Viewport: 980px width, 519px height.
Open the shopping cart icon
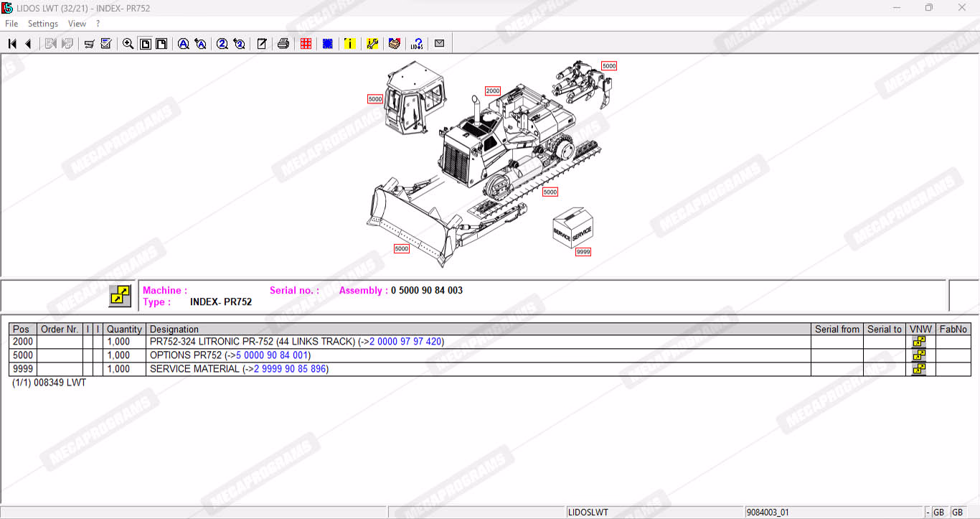(90, 44)
